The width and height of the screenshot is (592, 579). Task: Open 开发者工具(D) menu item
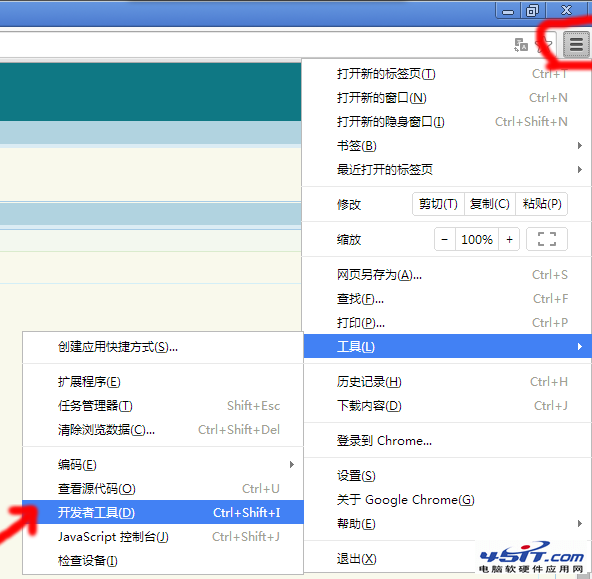pyautogui.click(x=163, y=512)
